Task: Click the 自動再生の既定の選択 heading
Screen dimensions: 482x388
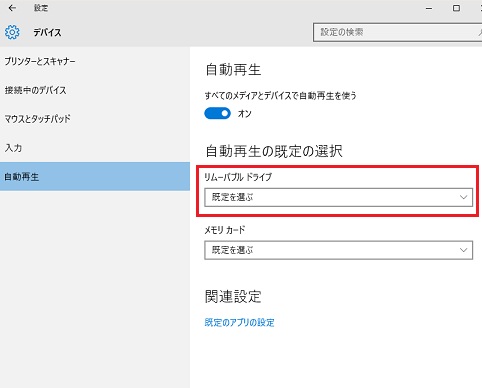Action: [x=274, y=151]
